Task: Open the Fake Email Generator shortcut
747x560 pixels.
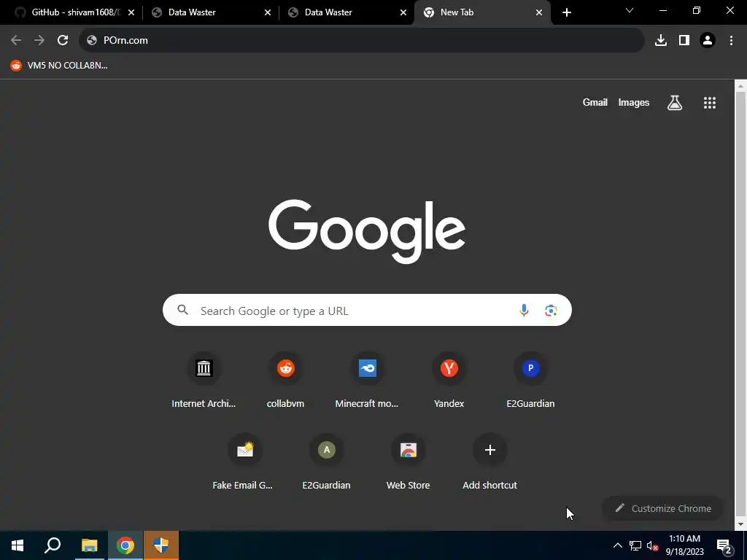Action: pyautogui.click(x=244, y=462)
